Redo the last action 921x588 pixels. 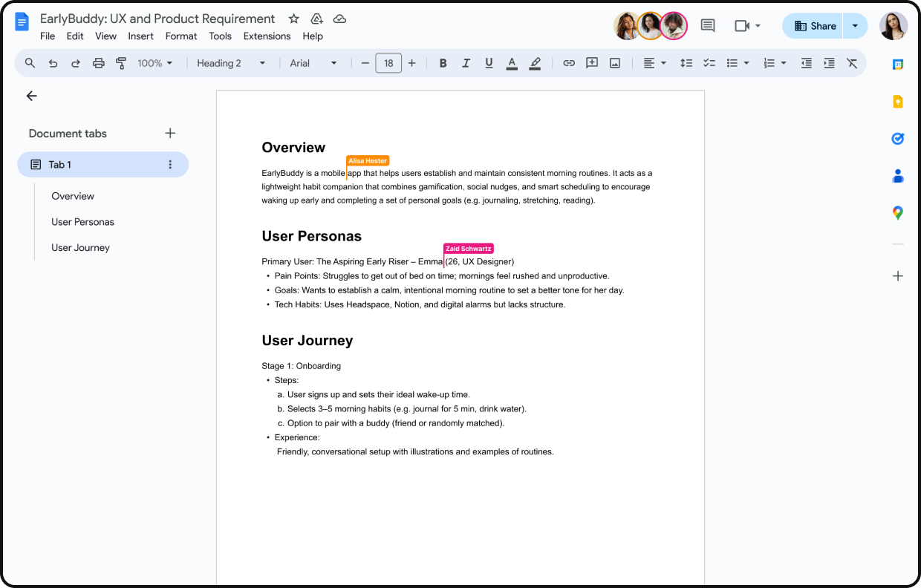pyautogui.click(x=76, y=63)
